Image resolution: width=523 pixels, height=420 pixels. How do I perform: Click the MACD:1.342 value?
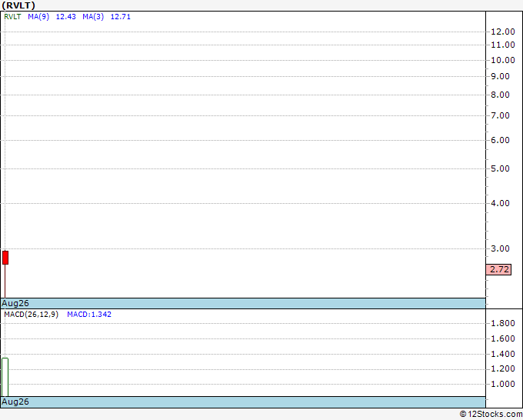click(x=89, y=315)
